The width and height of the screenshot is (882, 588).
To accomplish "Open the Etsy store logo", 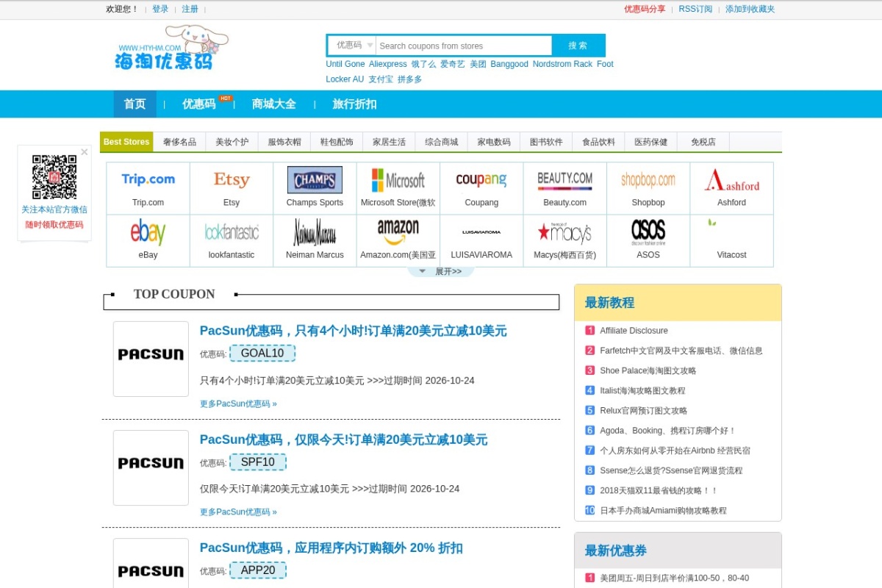I will click(x=232, y=179).
